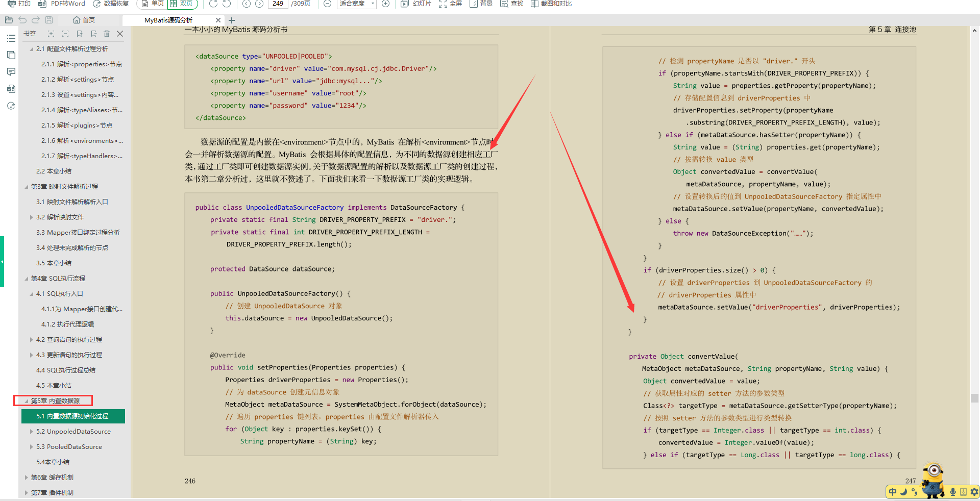Image resolution: width=980 pixels, height=501 pixels.
Task: Switch to the 首页 home tab
Action: pyautogui.click(x=84, y=20)
